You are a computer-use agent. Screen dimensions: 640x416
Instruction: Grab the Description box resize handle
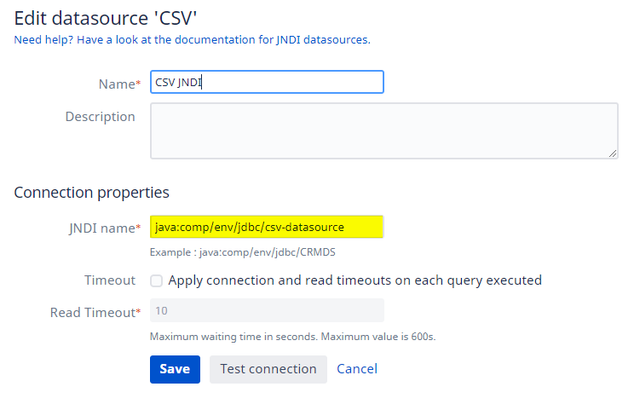click(611, 152)
